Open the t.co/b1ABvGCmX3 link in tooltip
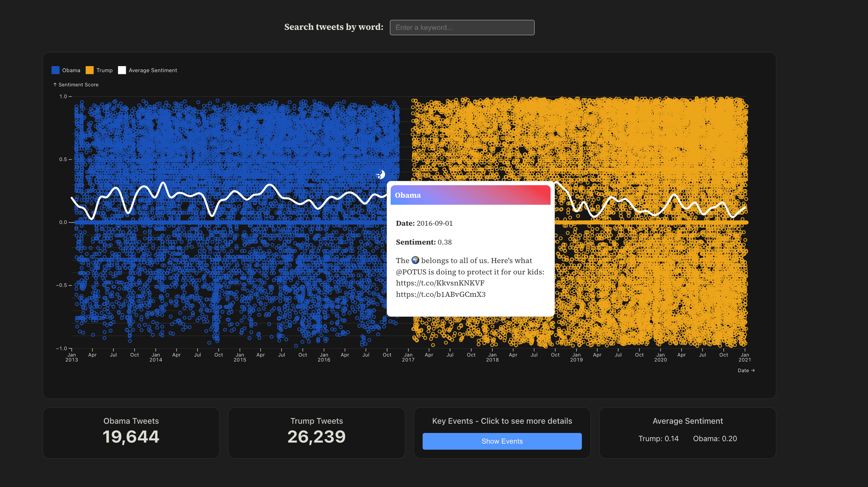 [441, 294]
